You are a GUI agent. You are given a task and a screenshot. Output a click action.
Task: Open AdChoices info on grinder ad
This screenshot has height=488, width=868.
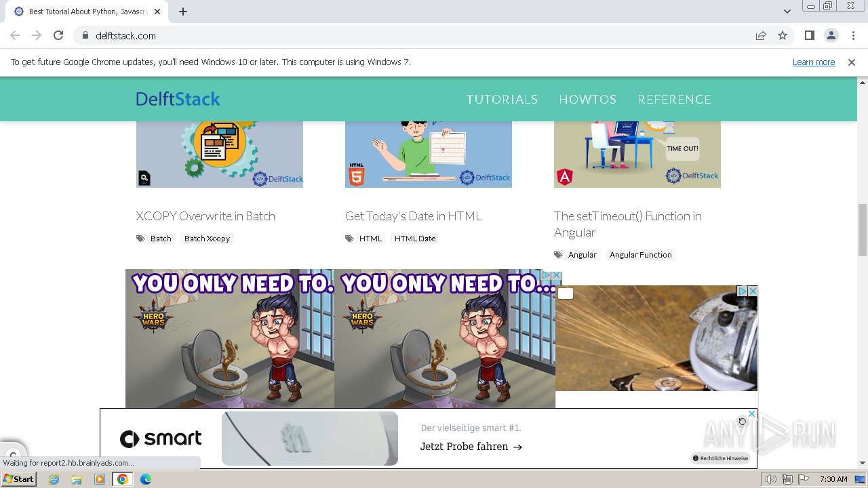pos(742,291)
